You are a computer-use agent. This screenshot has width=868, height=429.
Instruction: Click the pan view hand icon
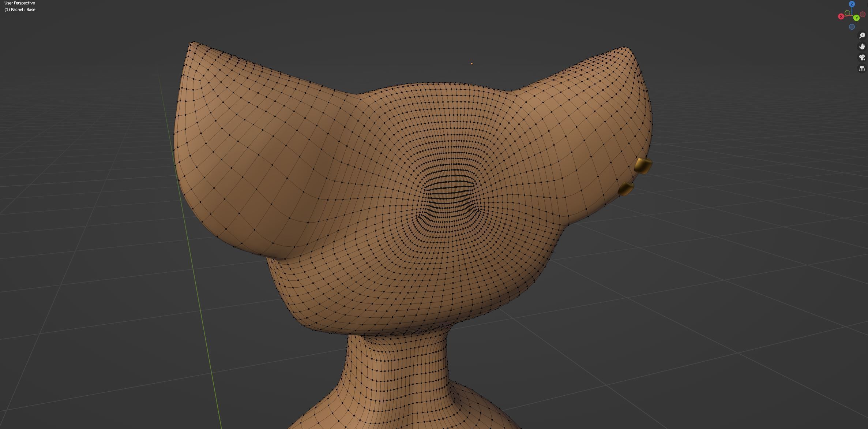click(862, 46)
